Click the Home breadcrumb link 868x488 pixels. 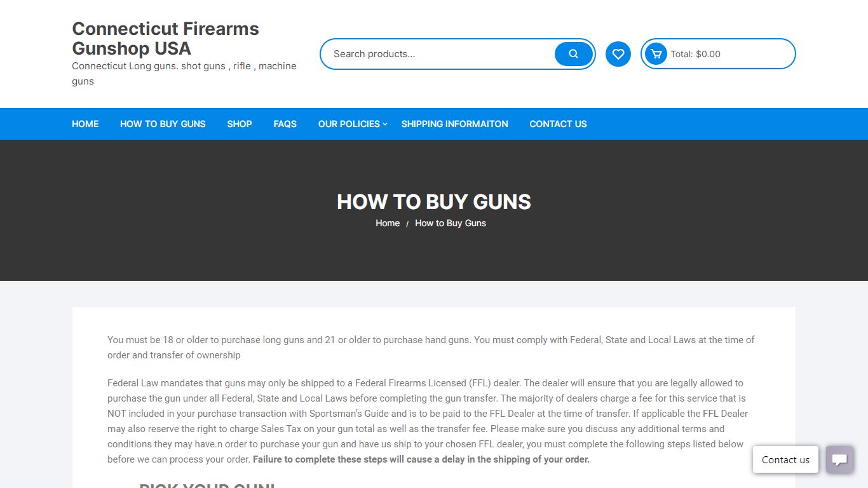pyautogui.click(x=388, y=223)
